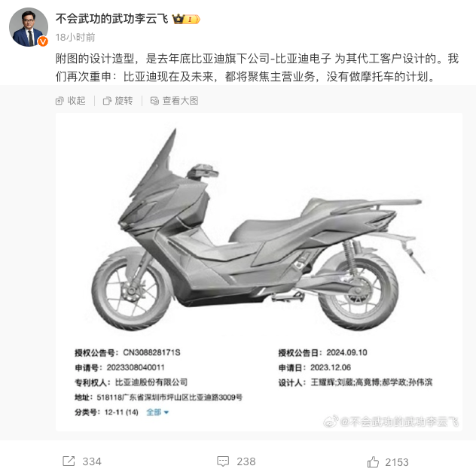Click the 18小时前 timestamp link
Image resolution: width=476 pixels, height=475 pixels.
click(75, 38)
